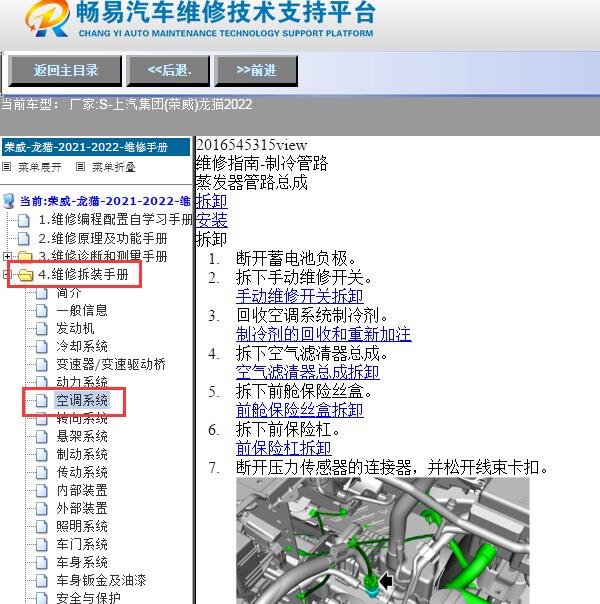The image size is (600, 604).
Task: Click the page icon beside 制动系统
Action: click(x=42, y=455)
